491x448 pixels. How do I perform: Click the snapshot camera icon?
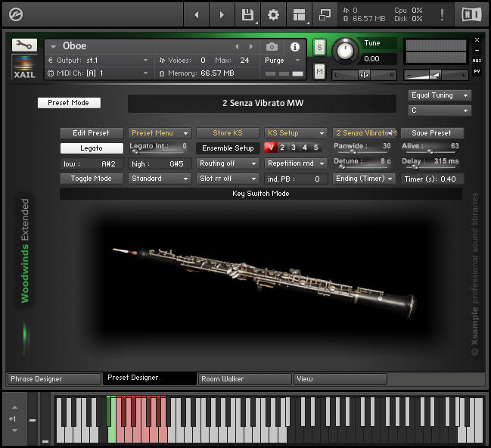[x=272, y=46]
